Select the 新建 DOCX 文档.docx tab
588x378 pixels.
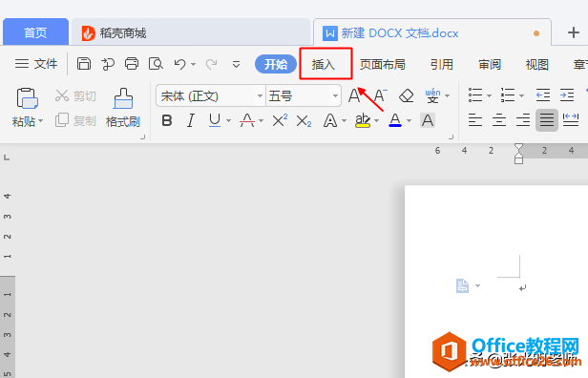(x=432, y=33)
